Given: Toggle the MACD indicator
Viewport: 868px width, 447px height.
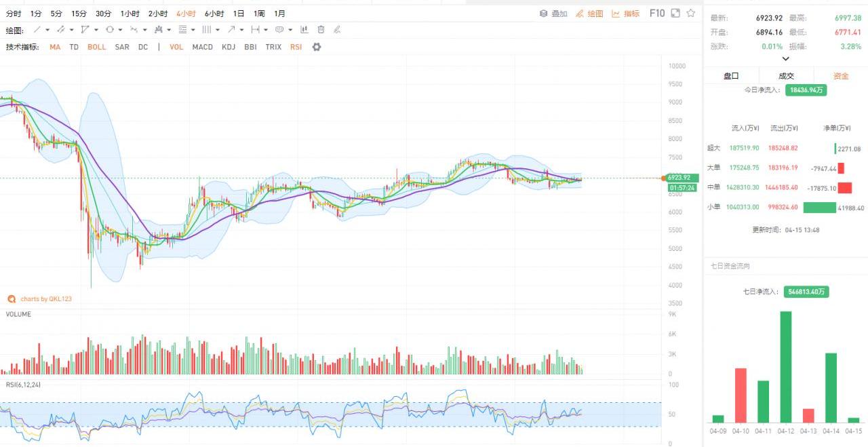Looking at the screenshot, I should tap(202, 47).
